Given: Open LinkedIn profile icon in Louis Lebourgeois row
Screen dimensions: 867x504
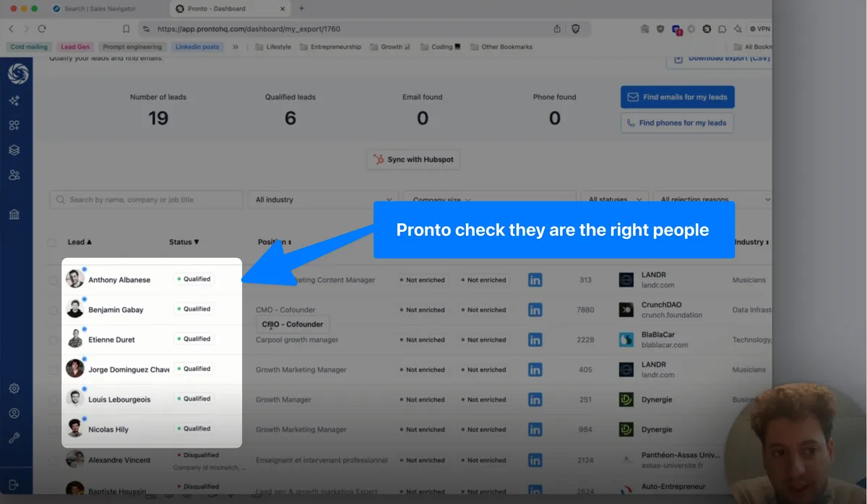Looking at the screenshot, I should click(535, 399).
